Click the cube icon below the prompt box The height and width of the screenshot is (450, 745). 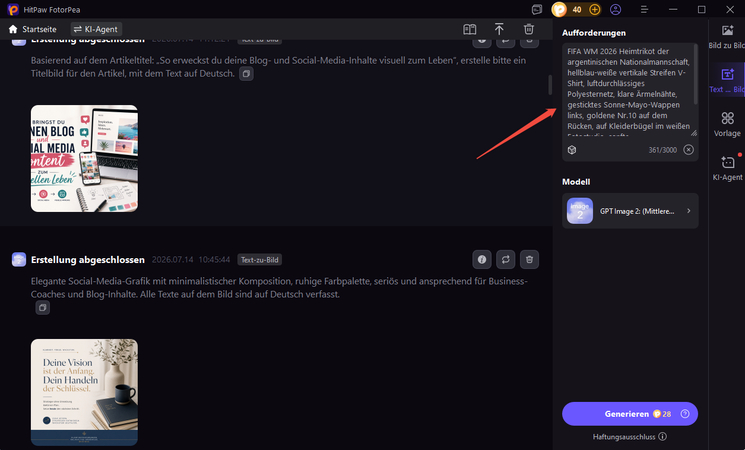pos(572,150)
